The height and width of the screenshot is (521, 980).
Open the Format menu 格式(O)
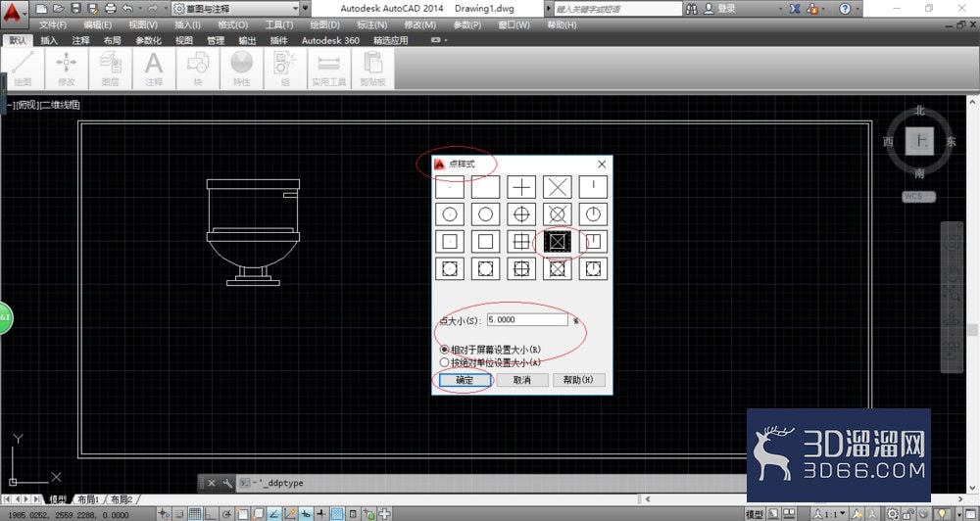[233, 25]
